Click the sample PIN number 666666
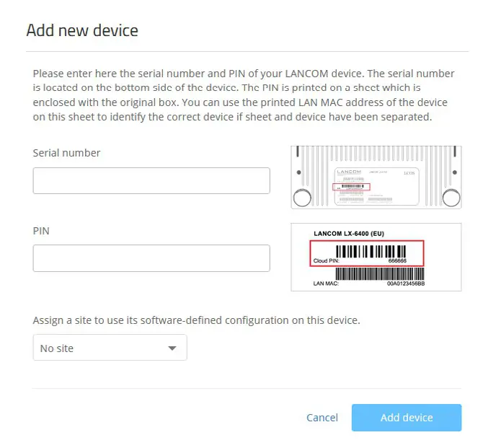Image resolution: width=501 pixels, height=448 pixels. tap(397, 260)
